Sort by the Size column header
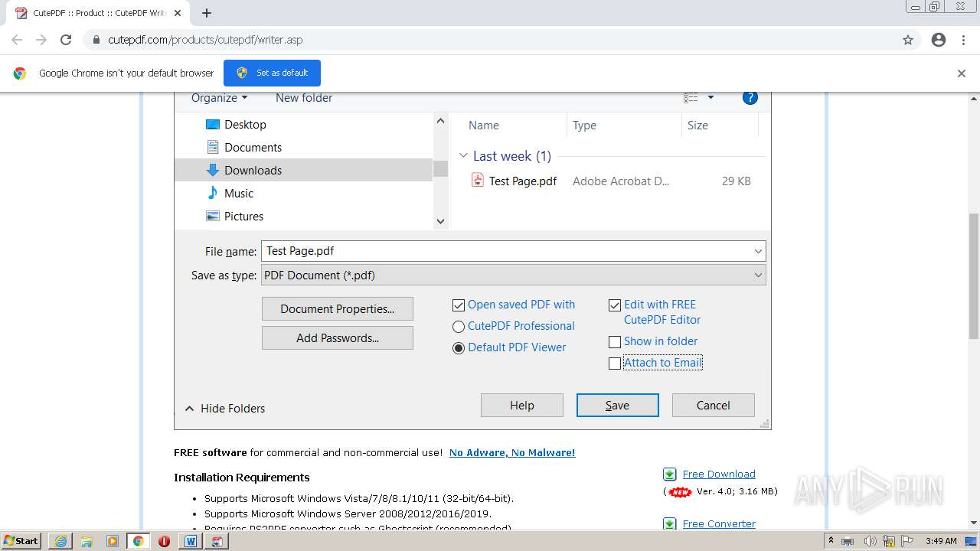This screenshot has height=551, width=980. point(697,126)
